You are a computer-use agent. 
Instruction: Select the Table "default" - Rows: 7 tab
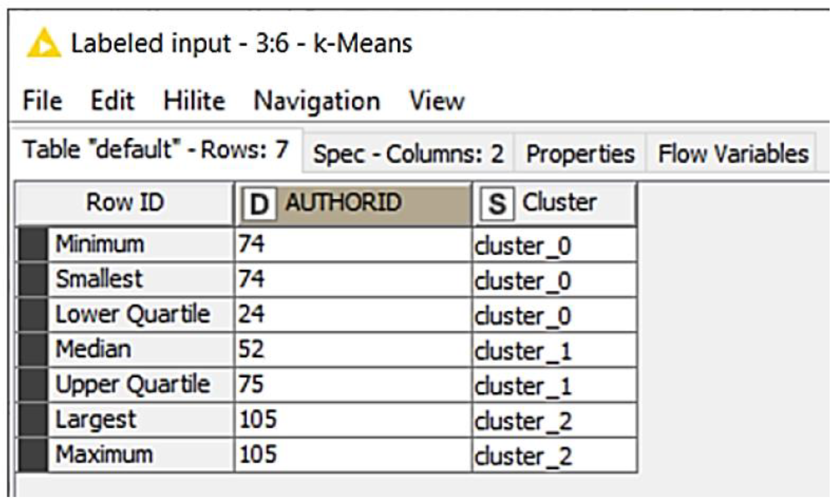tap(155, 150)
